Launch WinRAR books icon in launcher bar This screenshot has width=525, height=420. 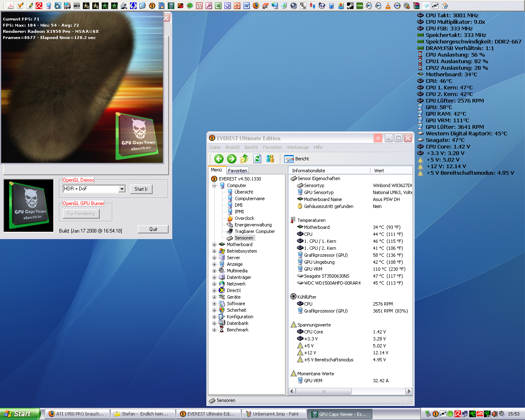[x=416, y=5]
